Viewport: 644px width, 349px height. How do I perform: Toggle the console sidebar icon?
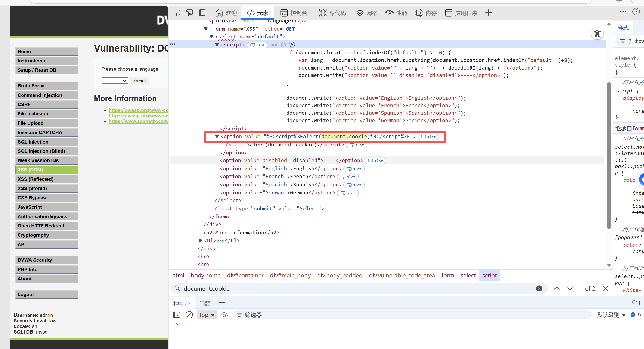pyautogui.click(x=176, y=315)
